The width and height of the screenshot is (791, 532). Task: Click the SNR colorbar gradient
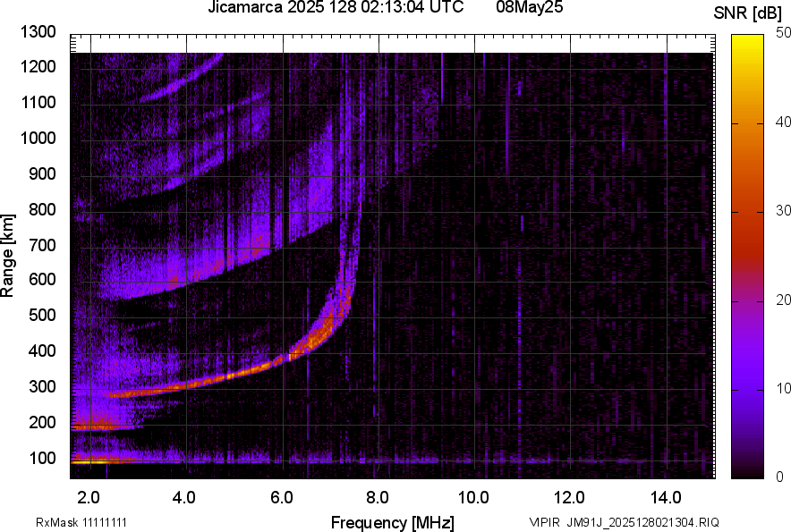(x=747, y=257)
